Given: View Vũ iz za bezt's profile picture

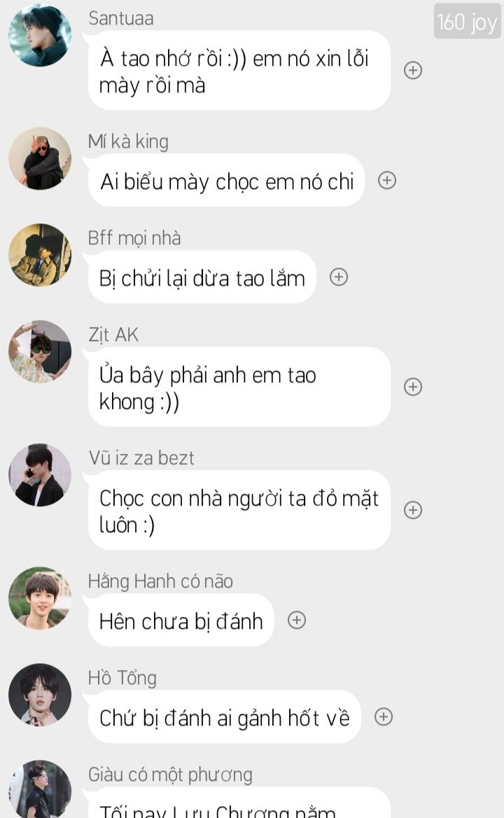Looking at the screenshot, I should (x=40, y=475).
